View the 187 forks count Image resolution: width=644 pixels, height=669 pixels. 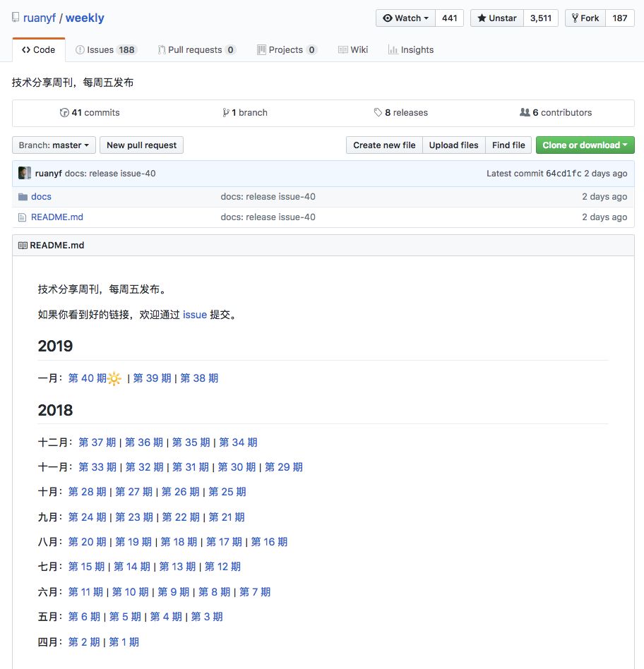620,18
